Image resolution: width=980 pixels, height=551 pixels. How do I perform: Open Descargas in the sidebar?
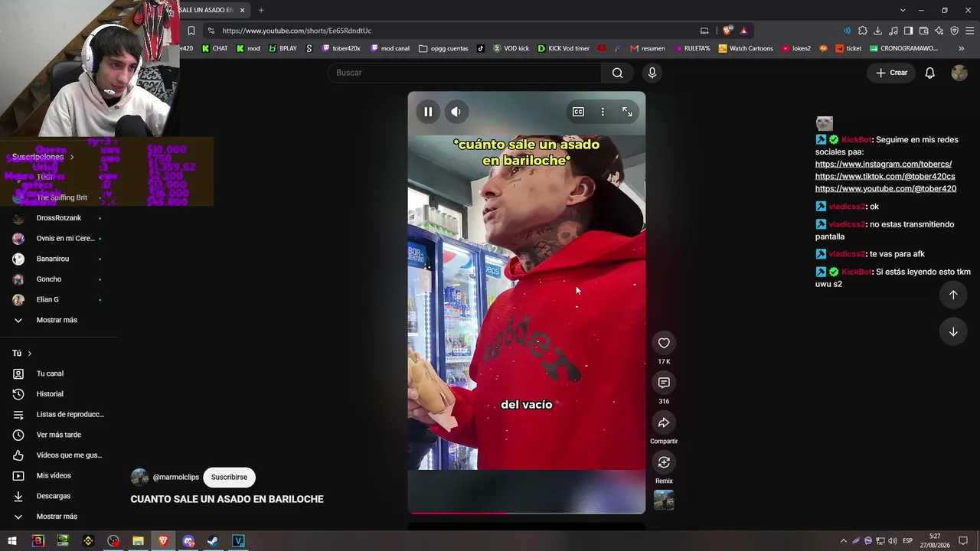click(x=53, y=496)
